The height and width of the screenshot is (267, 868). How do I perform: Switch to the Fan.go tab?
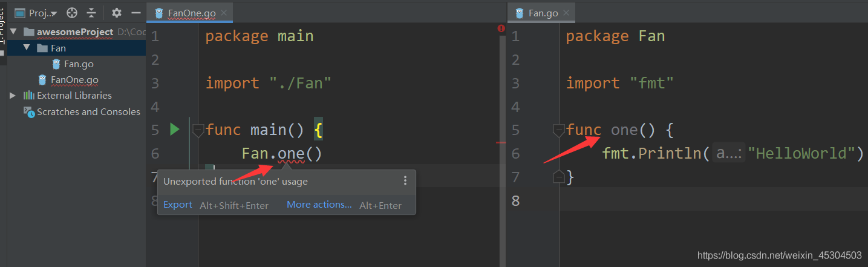coord(543,13)
